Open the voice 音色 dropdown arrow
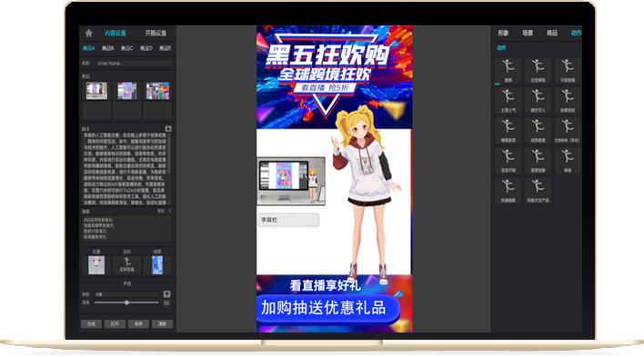The height and width of the screenshot is (357, 644). tap(166, 294)
